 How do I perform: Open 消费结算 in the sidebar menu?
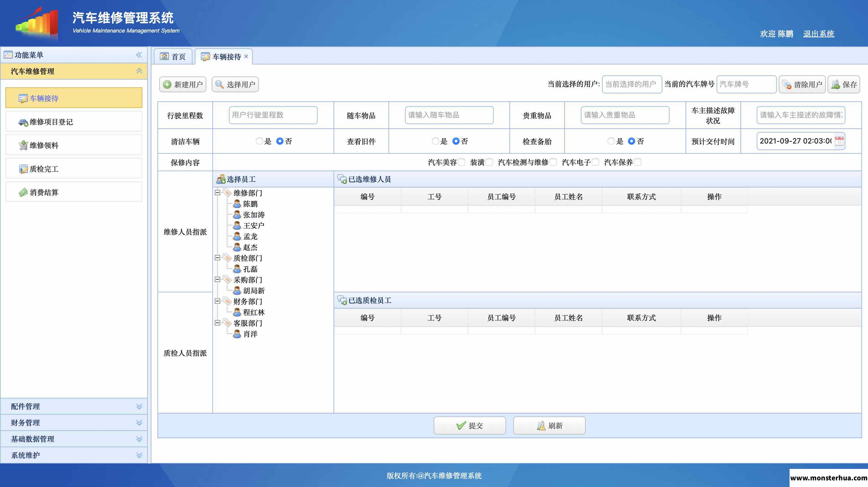74,192
